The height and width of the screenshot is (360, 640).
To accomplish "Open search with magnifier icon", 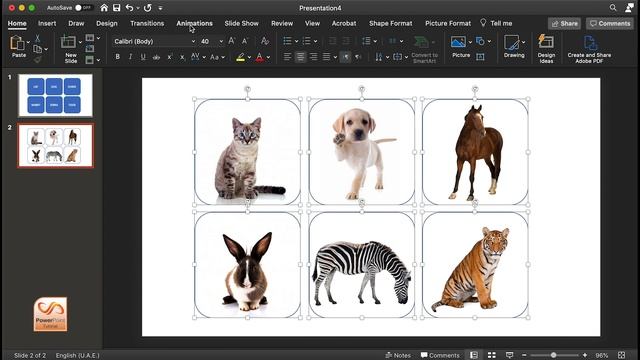I will pyautogui.click(x=613, y=8).
